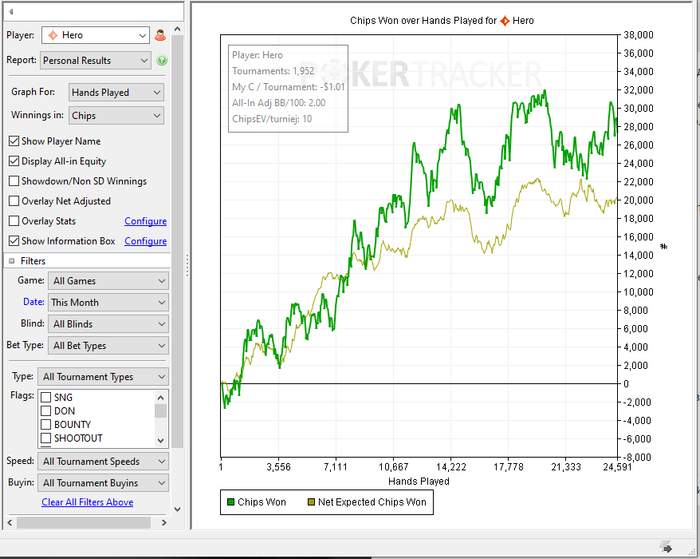Click Net Expected Chips Won legend swatch

[x=311, y=502]
